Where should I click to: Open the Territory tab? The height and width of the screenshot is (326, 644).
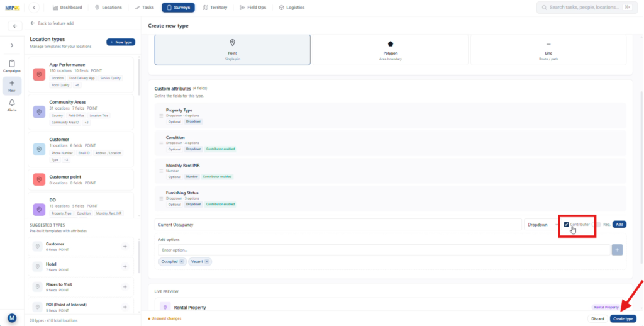215,8
